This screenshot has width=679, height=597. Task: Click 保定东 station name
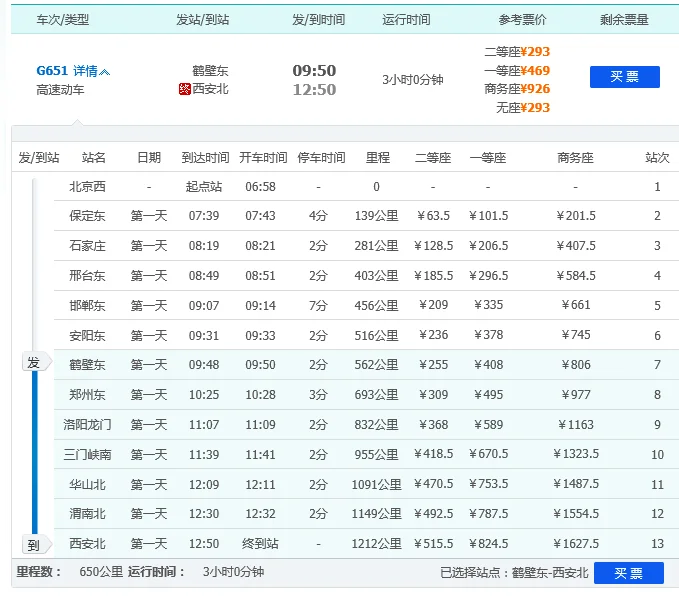87,216
